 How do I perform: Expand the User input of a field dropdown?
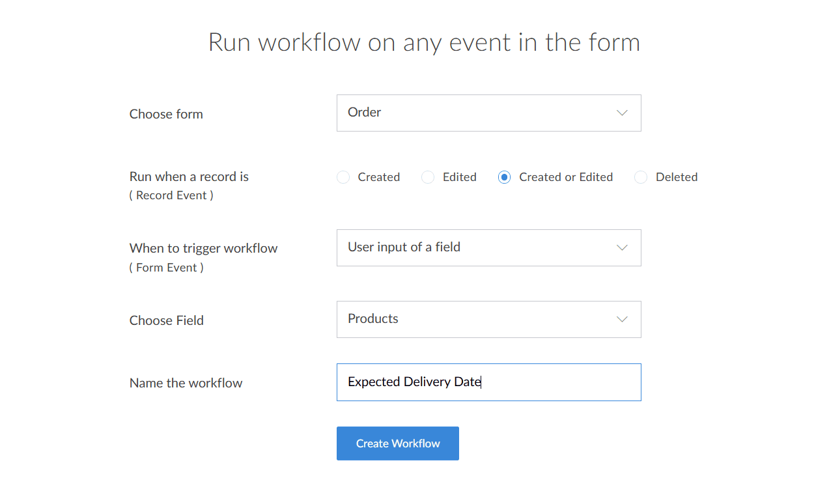488,247
